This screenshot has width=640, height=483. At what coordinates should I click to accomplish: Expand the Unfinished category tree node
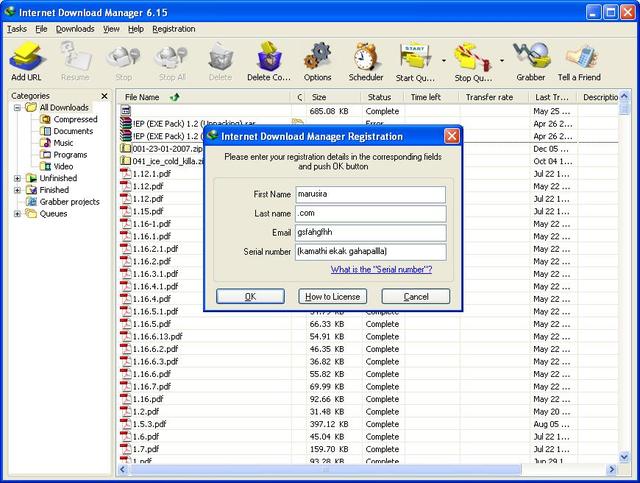point(17,178)
